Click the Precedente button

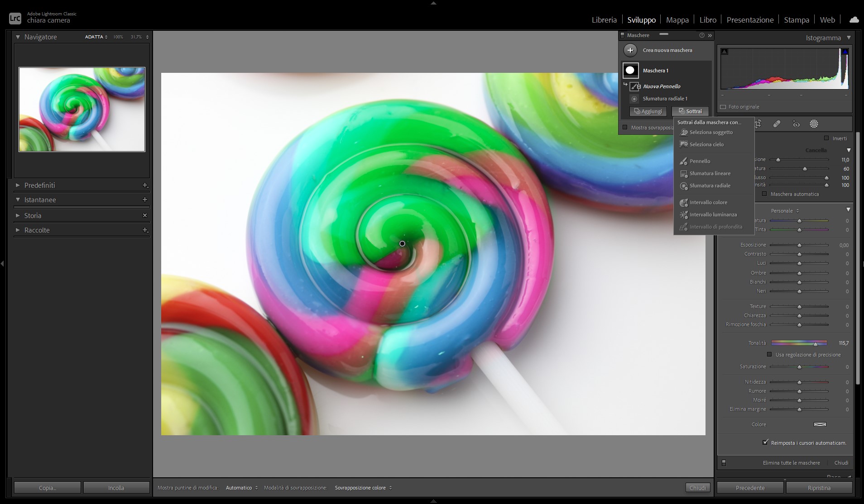coord(750,488)
